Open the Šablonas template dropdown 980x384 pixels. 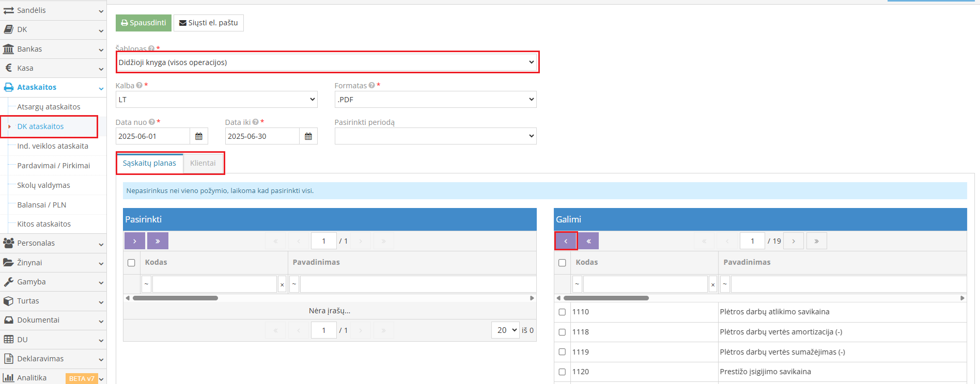click(327, 62)
